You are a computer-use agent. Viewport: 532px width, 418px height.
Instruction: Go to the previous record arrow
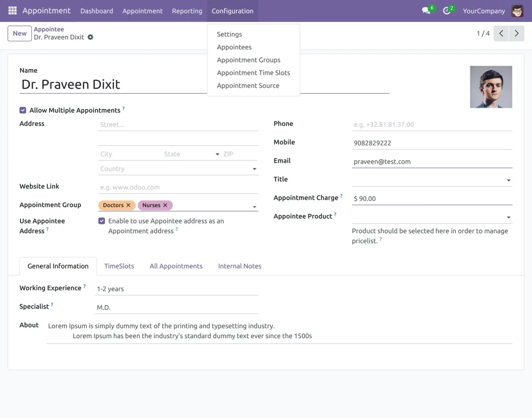coord(501,34)
